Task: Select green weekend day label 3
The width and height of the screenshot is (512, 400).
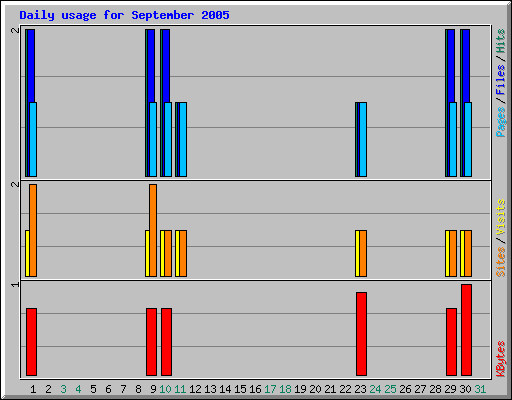Action: coord(63,389)
